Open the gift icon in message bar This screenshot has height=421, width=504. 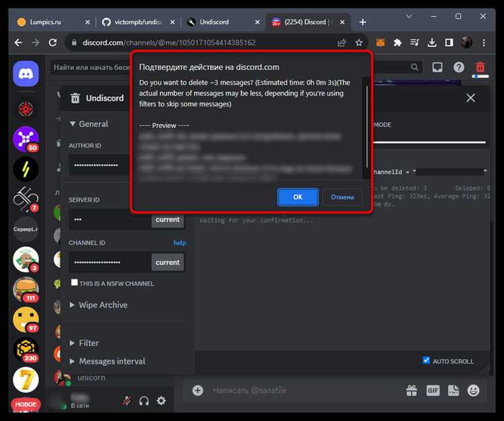[x=411, y=391]
